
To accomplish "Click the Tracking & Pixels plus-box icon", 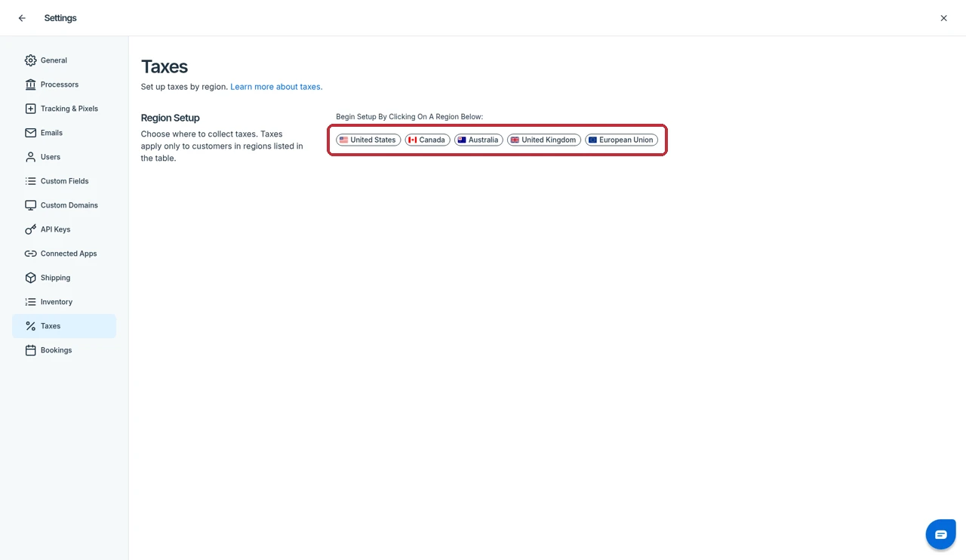I will coord(30,109).
